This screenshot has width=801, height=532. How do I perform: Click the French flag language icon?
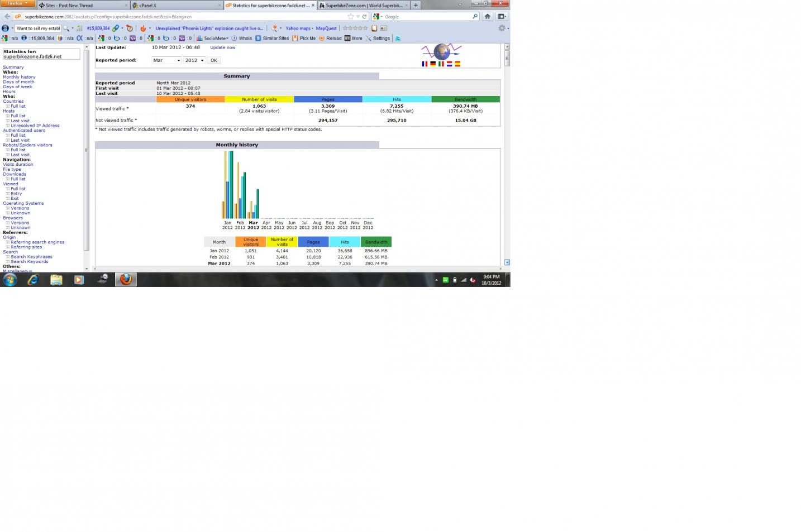[425, 64]
